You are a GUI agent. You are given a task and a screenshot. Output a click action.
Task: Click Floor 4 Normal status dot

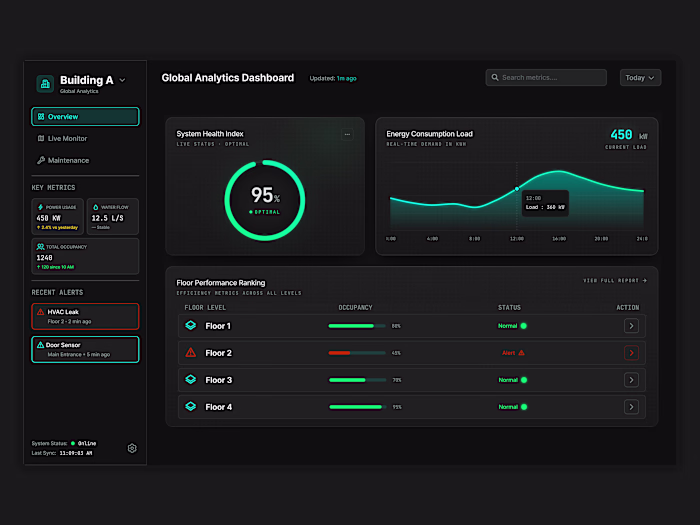click(x=524, y=407)
